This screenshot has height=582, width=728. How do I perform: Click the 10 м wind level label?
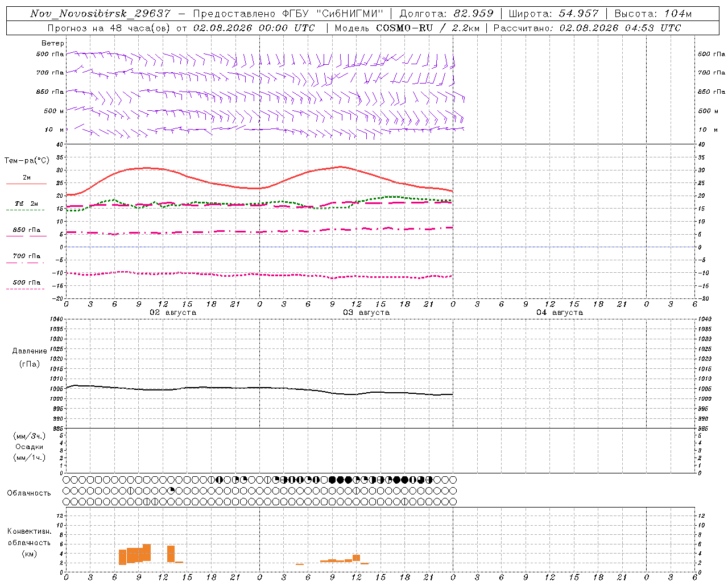[x=54, y=130]
